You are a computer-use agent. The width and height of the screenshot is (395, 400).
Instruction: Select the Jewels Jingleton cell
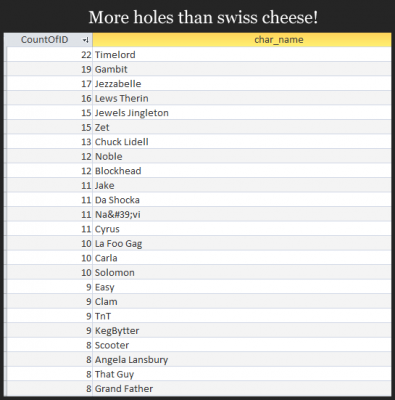click(242, 113)
